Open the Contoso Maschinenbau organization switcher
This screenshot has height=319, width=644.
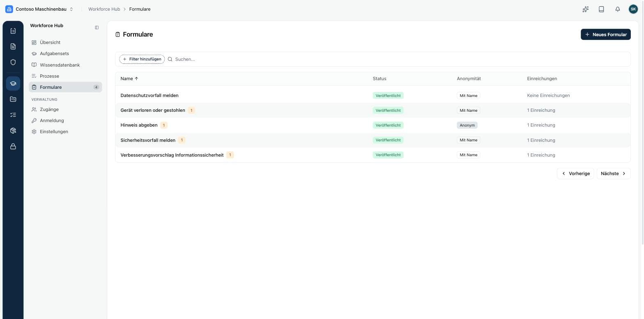40,9
